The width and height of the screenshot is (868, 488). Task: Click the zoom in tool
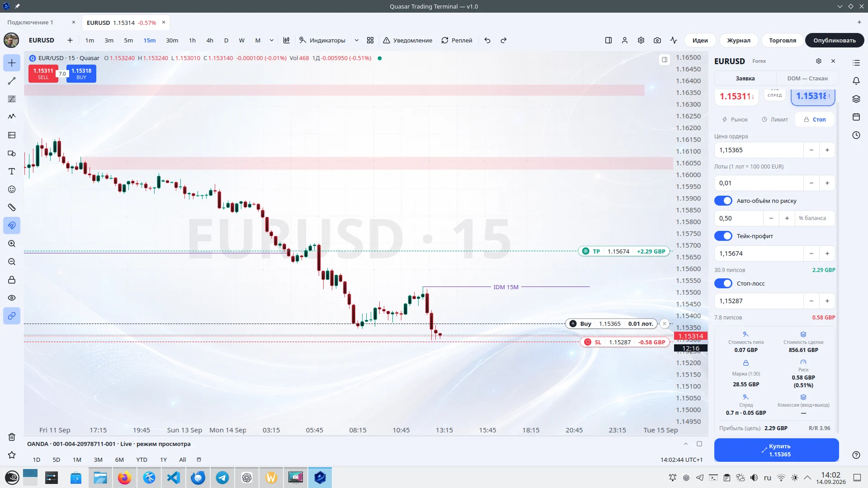tap(12, 244)
